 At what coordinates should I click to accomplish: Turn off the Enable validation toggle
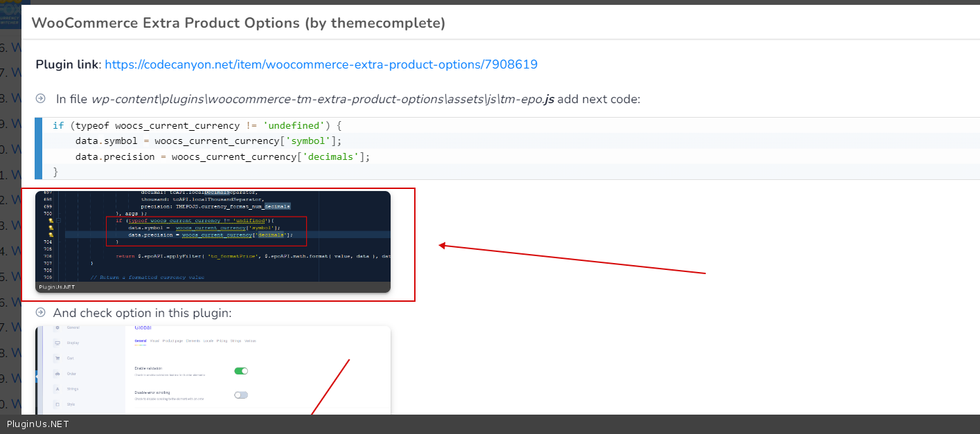tap(240, 371)
